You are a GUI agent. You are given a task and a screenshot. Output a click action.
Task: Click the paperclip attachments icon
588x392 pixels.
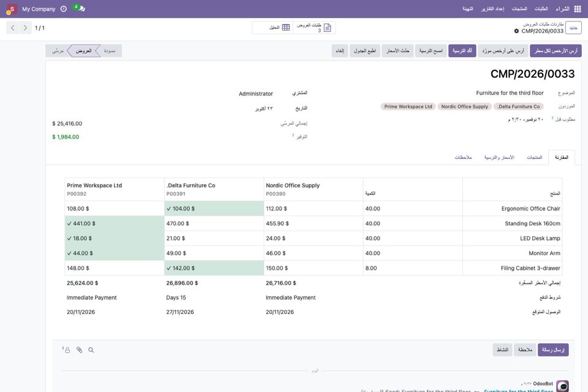pos(80,350)
